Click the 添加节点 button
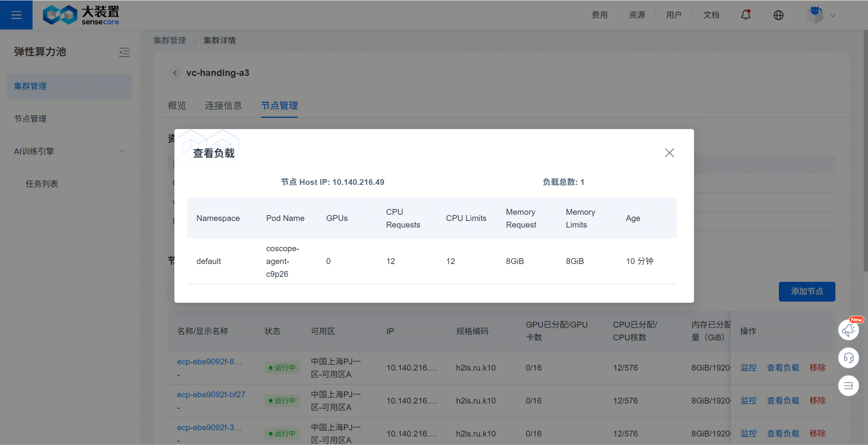 click(x=807, y=291)
